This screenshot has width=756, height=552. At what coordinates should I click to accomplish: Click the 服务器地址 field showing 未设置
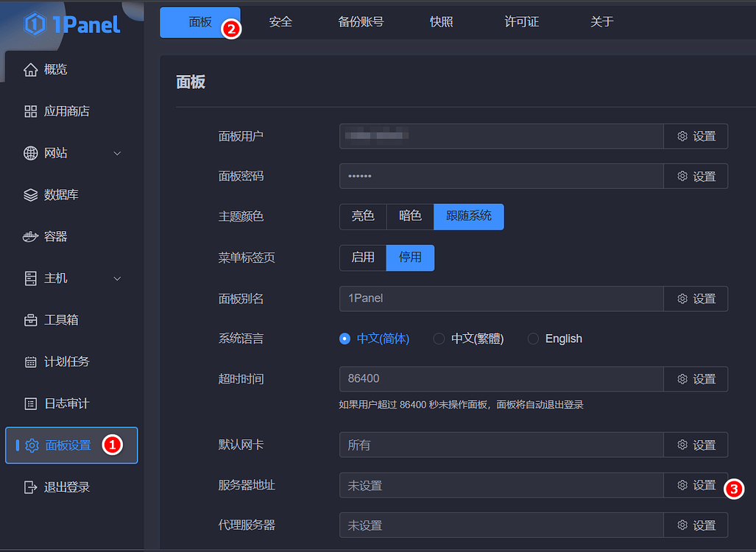[501, 486]
